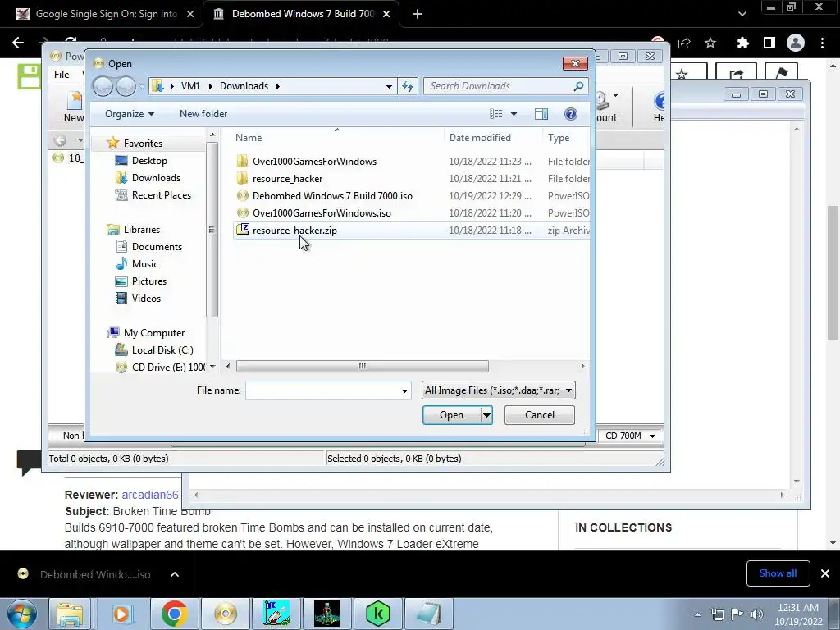Screen dimensions: 840x630
Task: Open Chrome extensions puzzle icon
Action: [742, 43]
